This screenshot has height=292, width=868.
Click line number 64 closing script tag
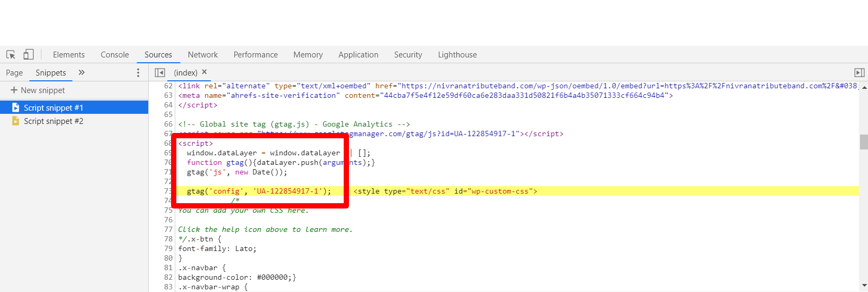198,105
